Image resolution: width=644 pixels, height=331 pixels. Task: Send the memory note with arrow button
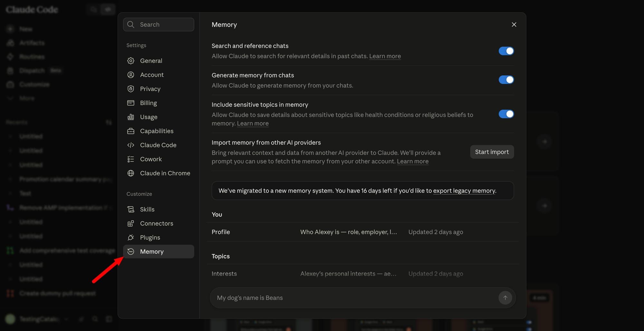click(505, 298)
